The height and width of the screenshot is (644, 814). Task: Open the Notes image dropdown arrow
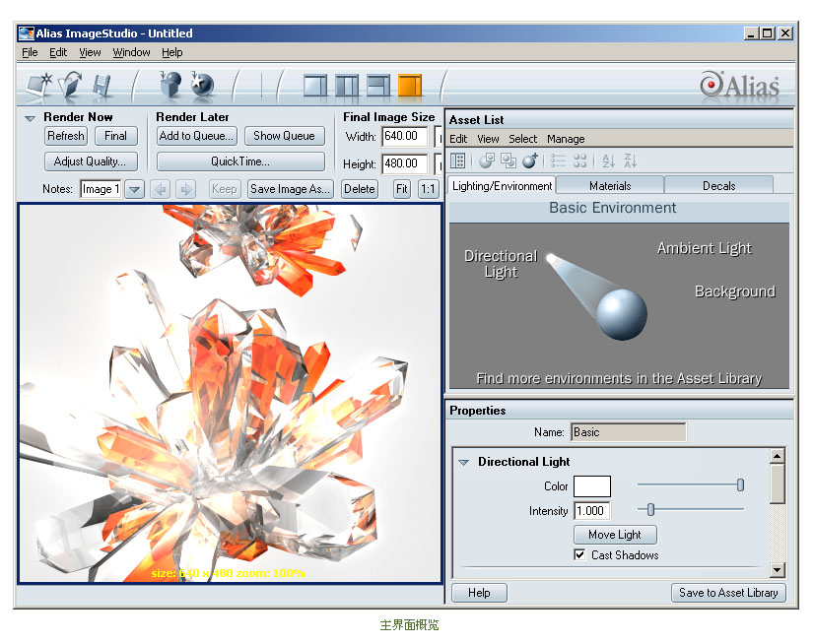click(x=135, y=189)
